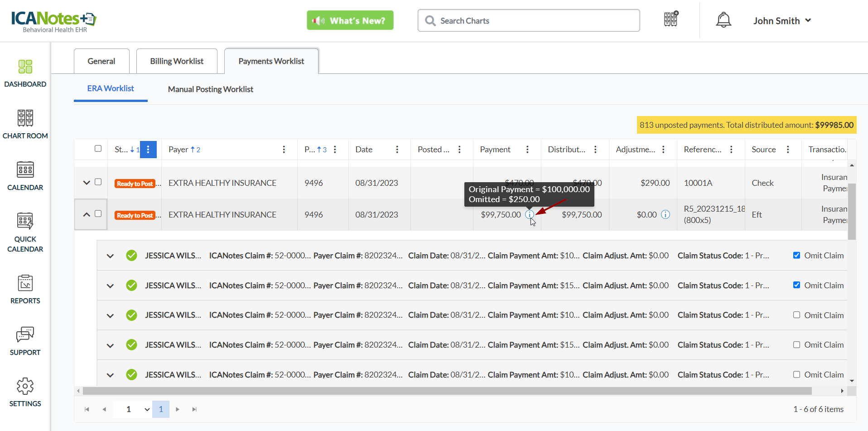The image size is (868, 431).
Task: Open the Payer column options menu
Action: (x=284, y=150)
